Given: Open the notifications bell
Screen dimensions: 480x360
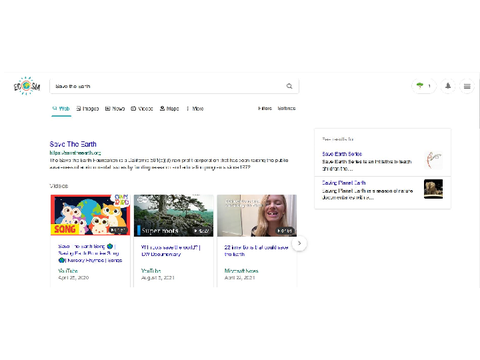Looking at the screenshot, I should (448, 86).
